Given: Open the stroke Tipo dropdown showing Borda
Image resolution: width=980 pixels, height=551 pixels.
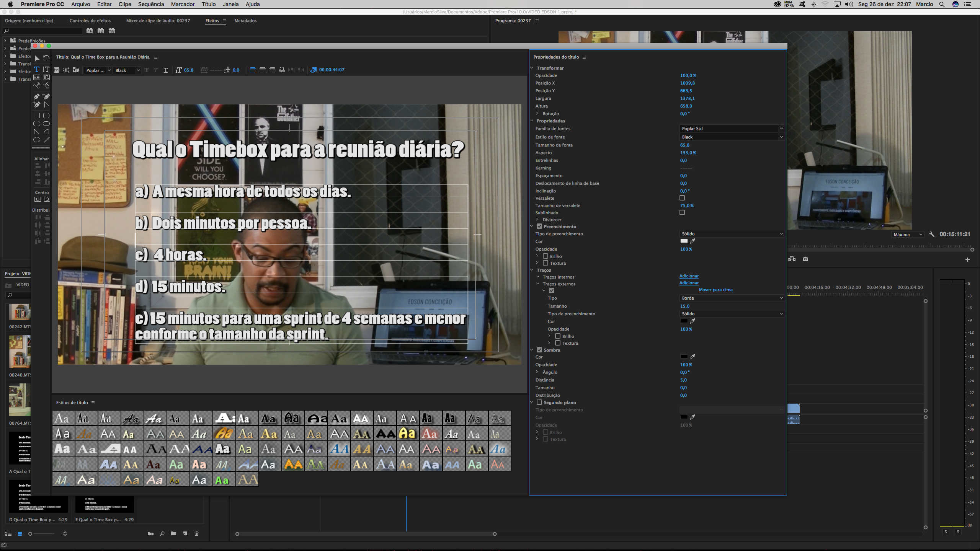Looking at the screenshot, I should (x=732, y=298).
